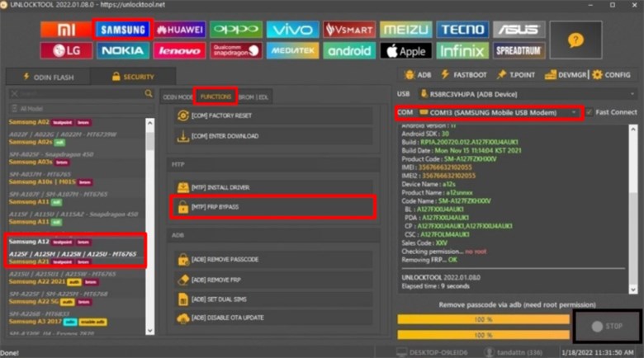644x358 pixels.
Task: Click the lower 100% progress bar
Action: point(483,335)
